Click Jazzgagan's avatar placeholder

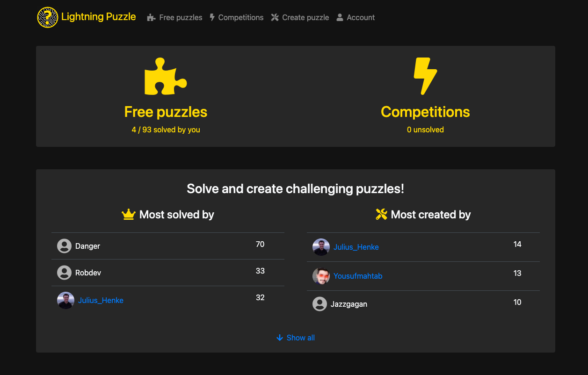coord(320,303)
